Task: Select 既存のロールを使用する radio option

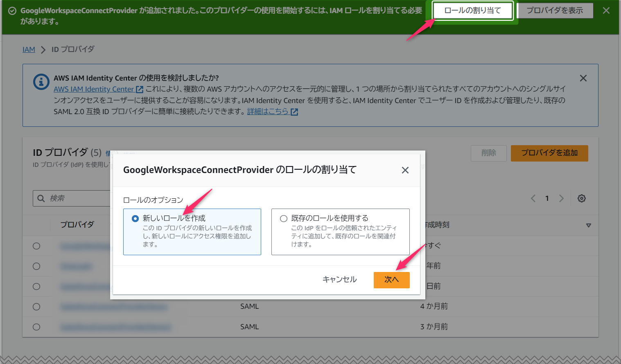Action: click(283, 219)
